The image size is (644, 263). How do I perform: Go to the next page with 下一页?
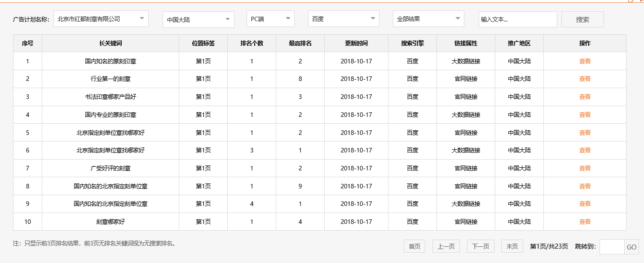point(480,246)
